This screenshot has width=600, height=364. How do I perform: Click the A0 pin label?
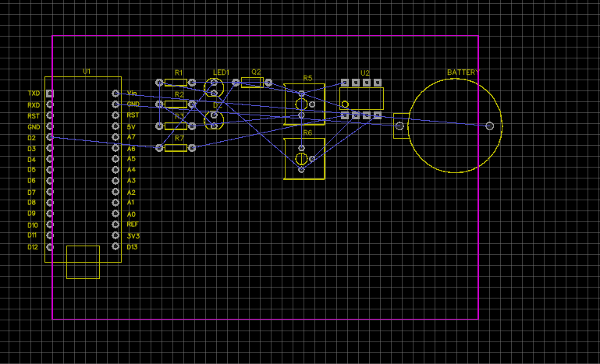click(131, 214)
